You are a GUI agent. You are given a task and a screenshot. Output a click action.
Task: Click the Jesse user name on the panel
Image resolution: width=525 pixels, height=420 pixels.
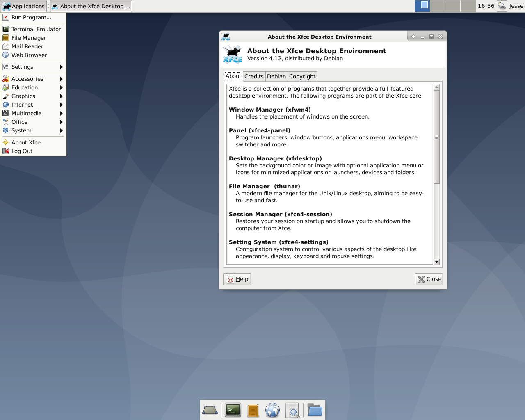tap(516, 6)
